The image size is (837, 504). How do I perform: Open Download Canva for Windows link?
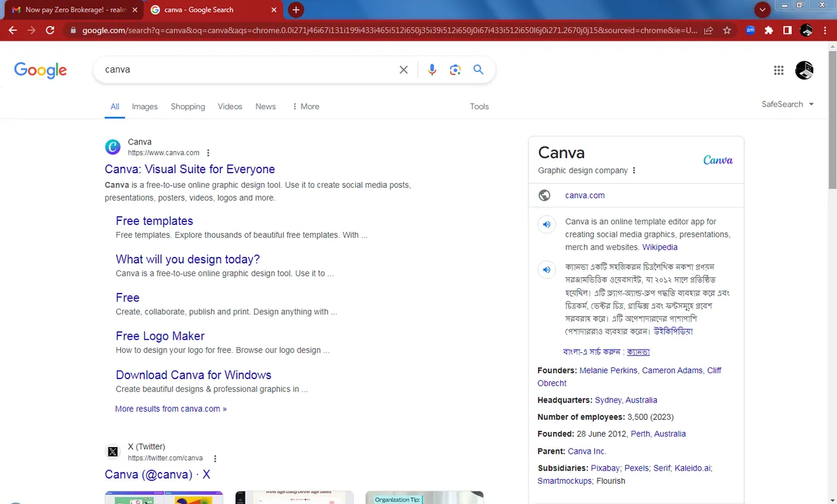[x=194, y=375]
